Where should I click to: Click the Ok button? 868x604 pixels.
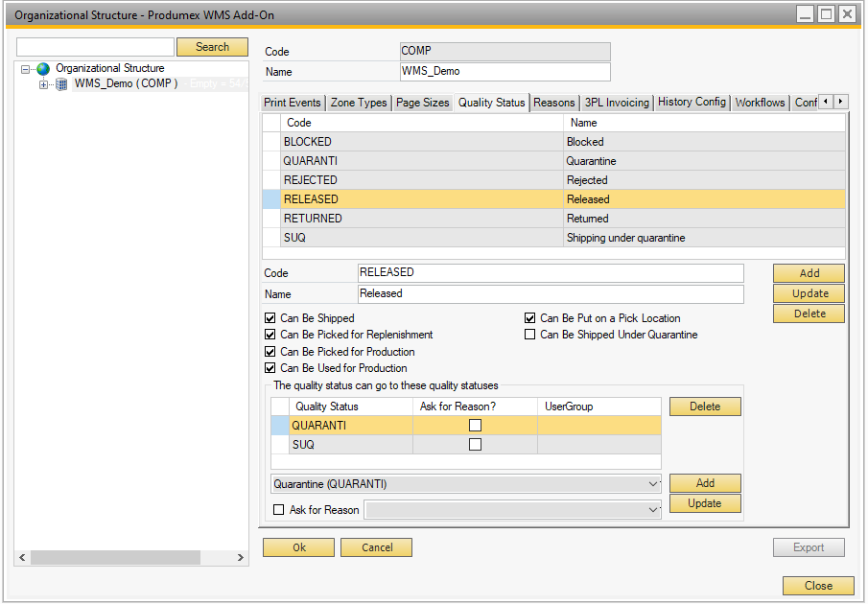pos(298,547)
